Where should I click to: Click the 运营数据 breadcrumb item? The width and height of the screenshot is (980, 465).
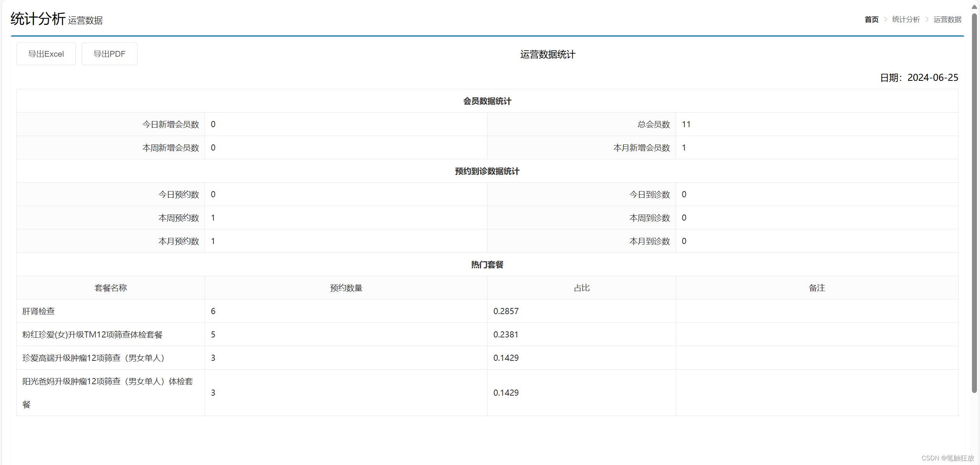(947, 20)
